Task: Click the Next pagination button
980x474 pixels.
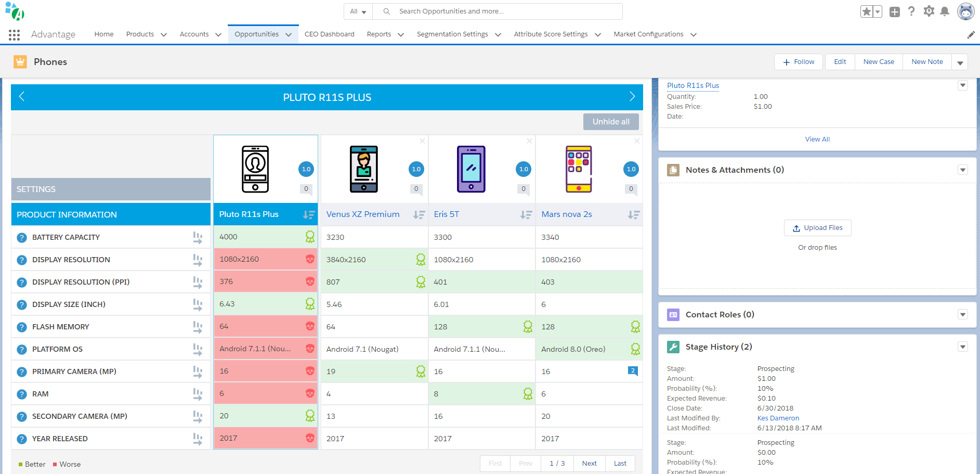Action: point(590,464)
